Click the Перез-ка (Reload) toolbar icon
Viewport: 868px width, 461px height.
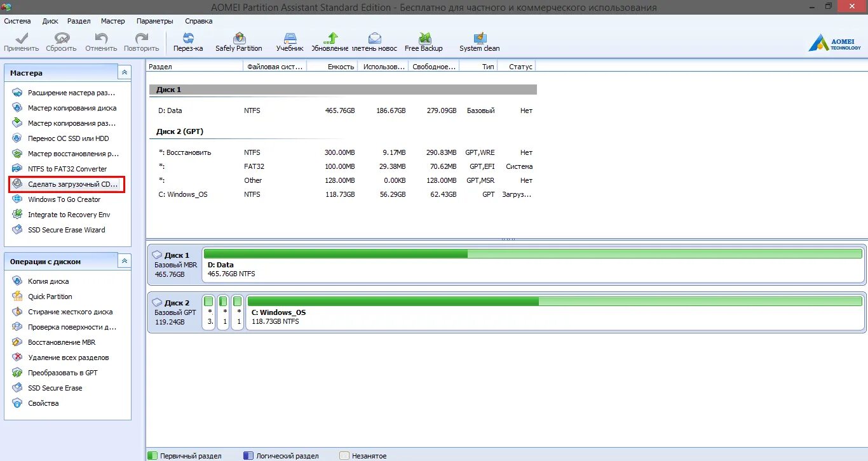188,42
